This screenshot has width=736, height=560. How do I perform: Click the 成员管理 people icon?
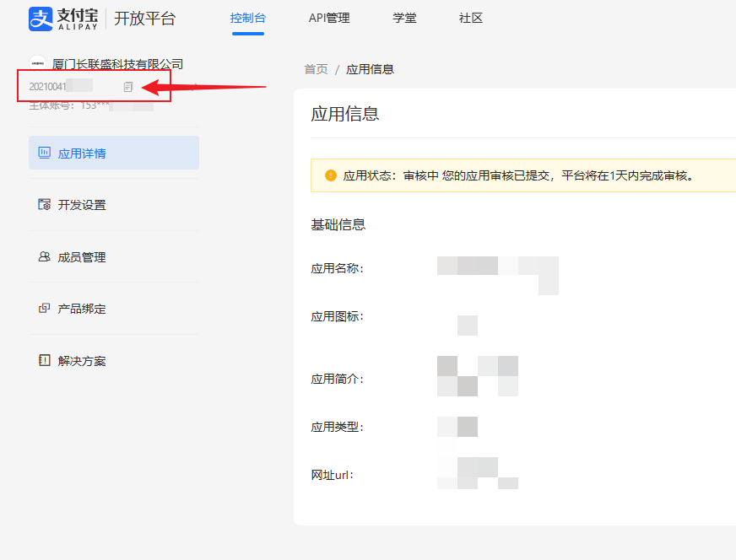44,257
